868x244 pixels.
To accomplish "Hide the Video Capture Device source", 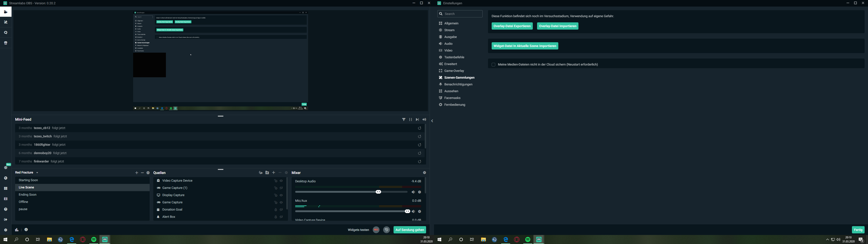I will point(281,181).
